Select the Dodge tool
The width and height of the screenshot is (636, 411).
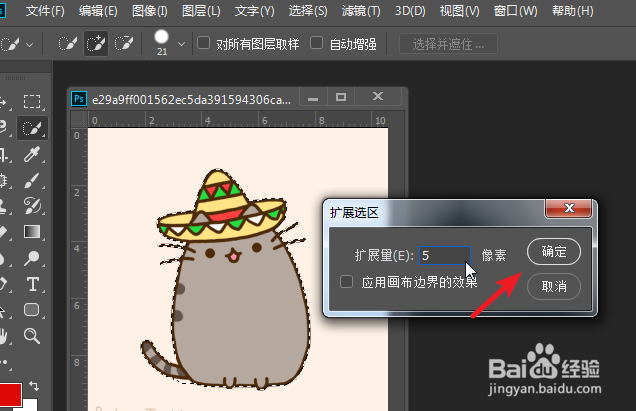click(x=32, y=258)
